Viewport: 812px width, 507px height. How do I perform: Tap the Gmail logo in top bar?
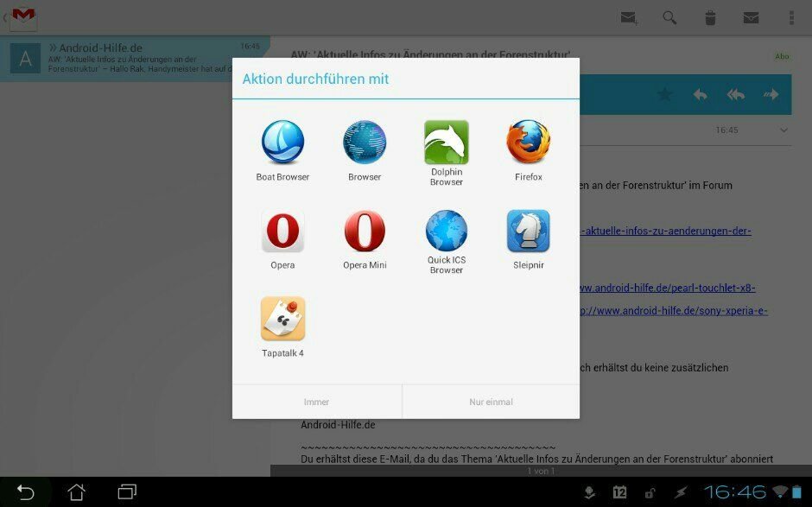pyautogui.click(x=23, y=17)
